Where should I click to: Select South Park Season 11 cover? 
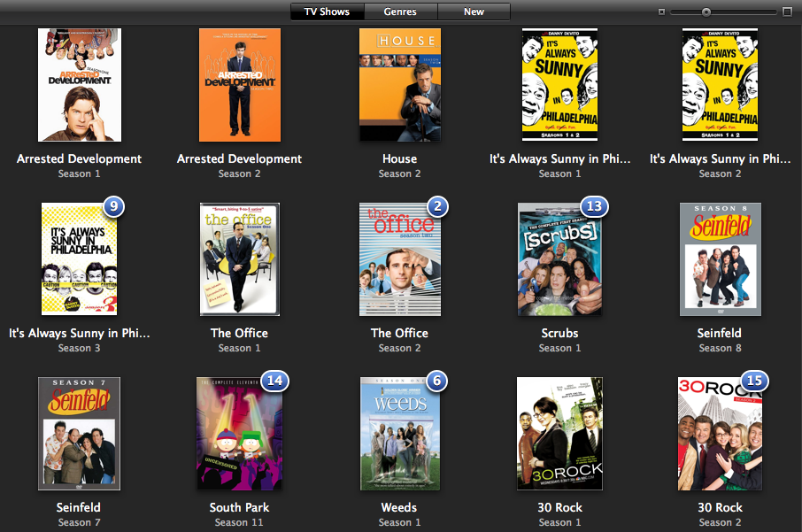(240, 434)
